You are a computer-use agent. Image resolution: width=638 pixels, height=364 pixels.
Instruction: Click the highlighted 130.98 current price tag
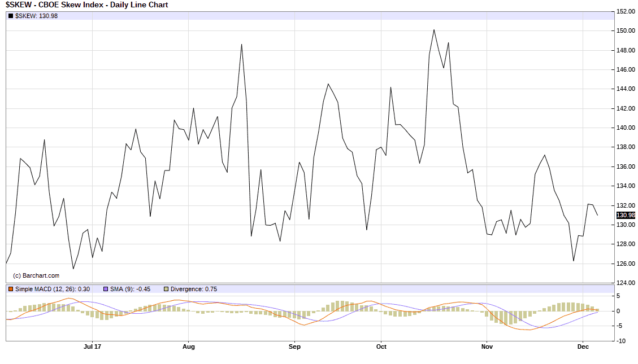(x=626, y=216)
